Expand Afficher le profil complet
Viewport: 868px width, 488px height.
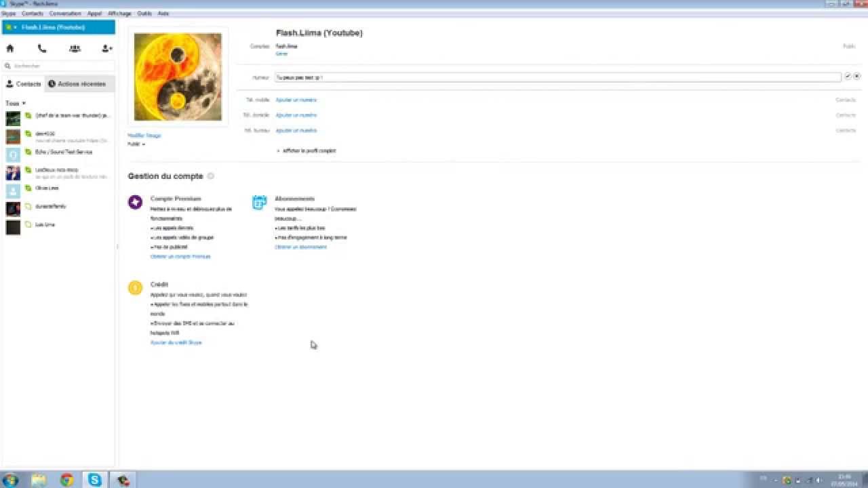307,150
